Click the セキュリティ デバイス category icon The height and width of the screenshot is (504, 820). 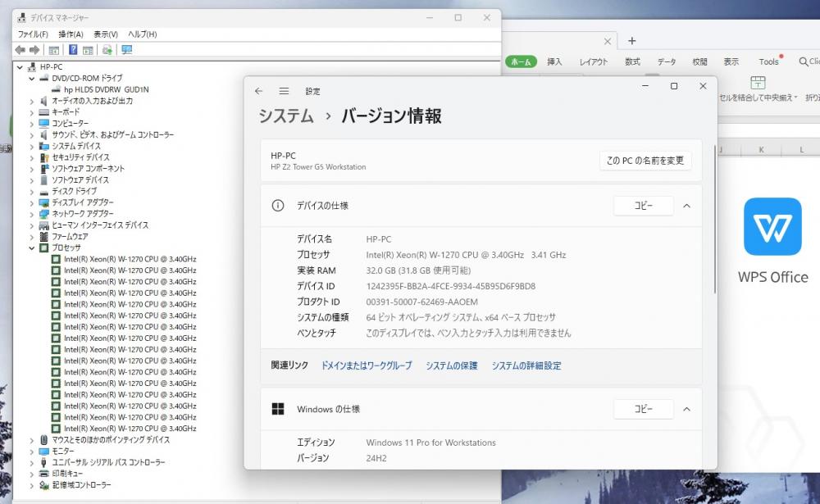tap(44, 157)
